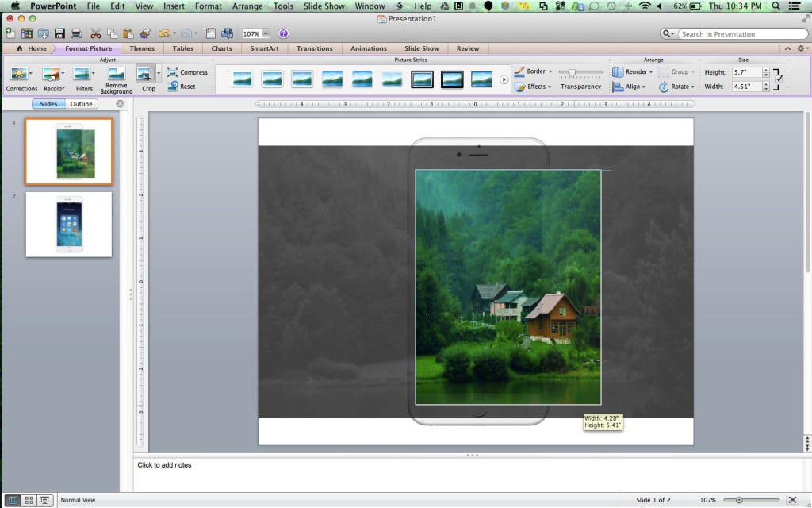Switch to Normal View icon
The height and width of the screenshot is (508, 812).
(x=13, y=500)
